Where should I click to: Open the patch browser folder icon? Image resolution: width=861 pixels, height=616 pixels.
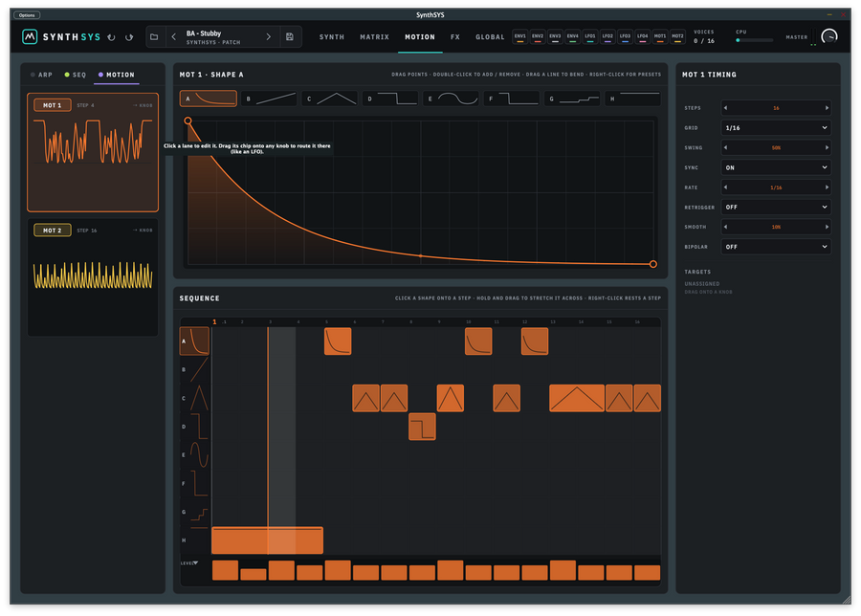click(154, 36)
